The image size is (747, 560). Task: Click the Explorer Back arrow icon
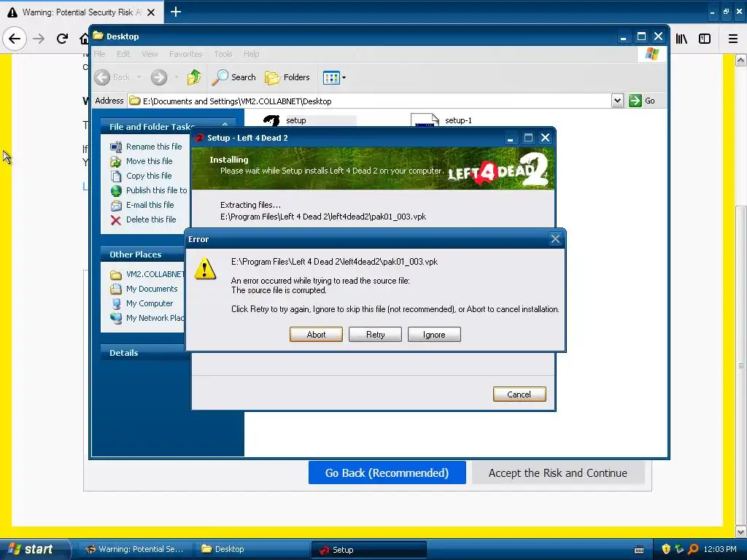102,77
